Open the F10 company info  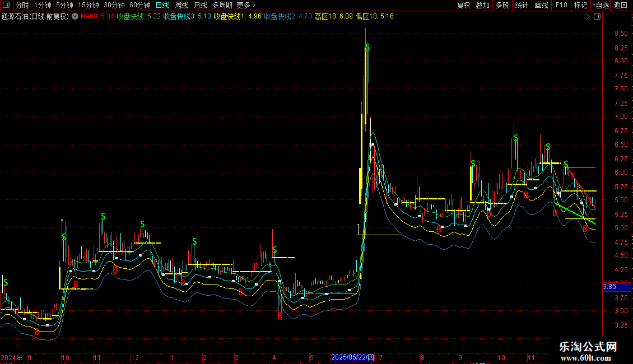(561, 5)
